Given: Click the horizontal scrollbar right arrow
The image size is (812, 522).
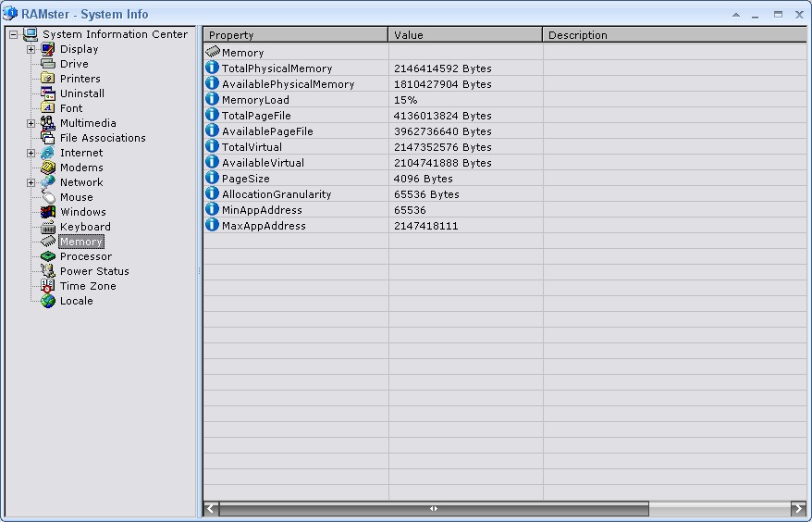Looking at the screenshot, I should [798, 508].
